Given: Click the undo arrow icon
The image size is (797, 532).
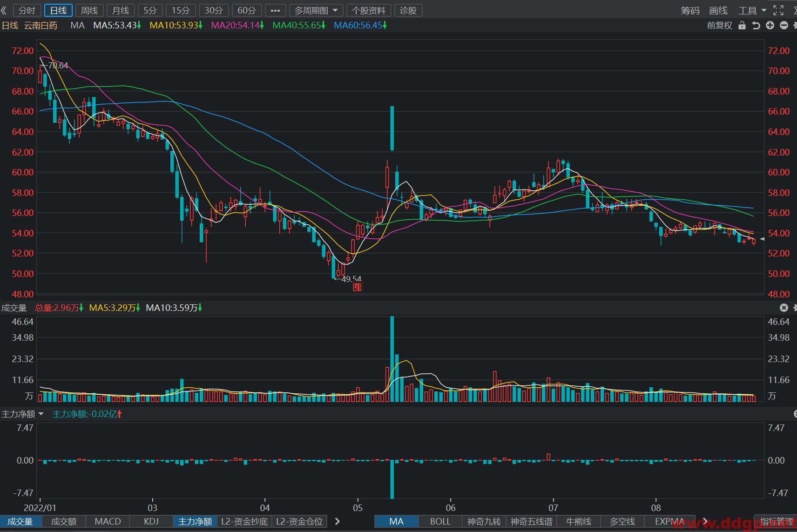Looking at the screenshot, I should pos(756,26).
